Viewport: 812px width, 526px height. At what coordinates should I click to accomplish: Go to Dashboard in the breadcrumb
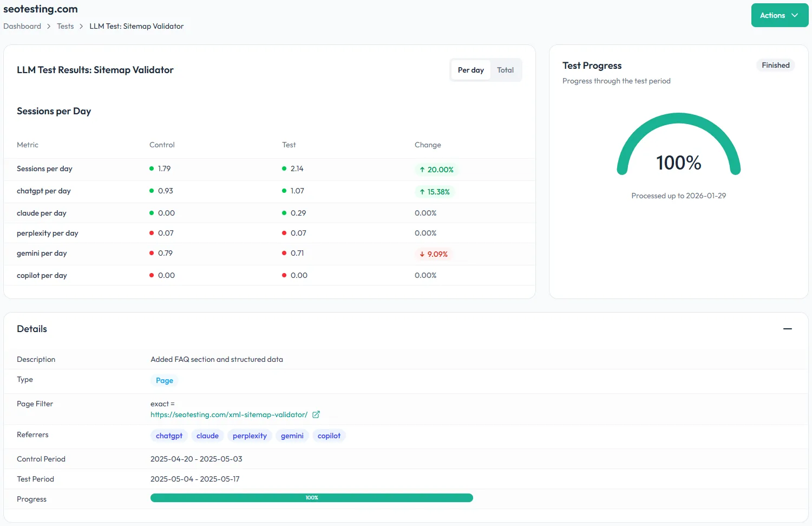(x=22, y=26)
